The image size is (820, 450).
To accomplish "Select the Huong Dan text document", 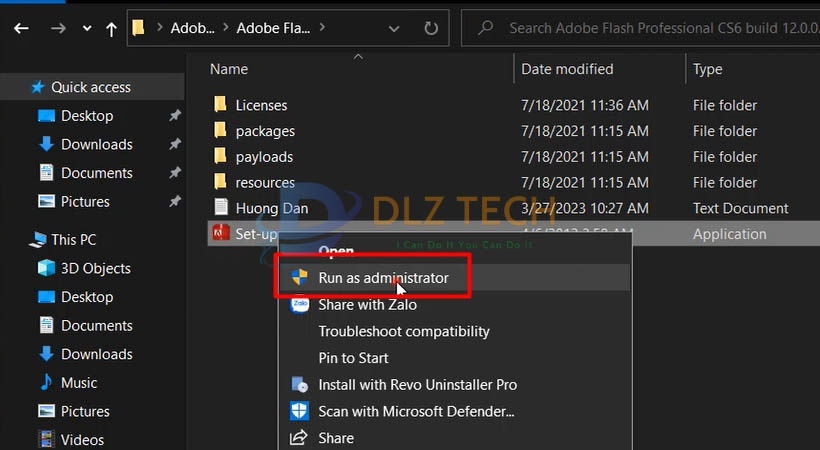I will click(271, 208).
